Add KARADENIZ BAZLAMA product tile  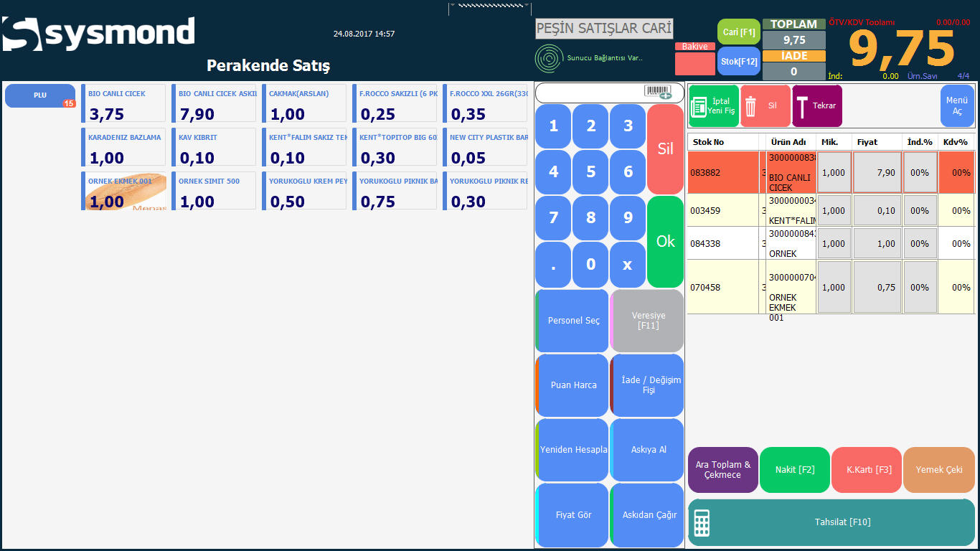[123, 147]
